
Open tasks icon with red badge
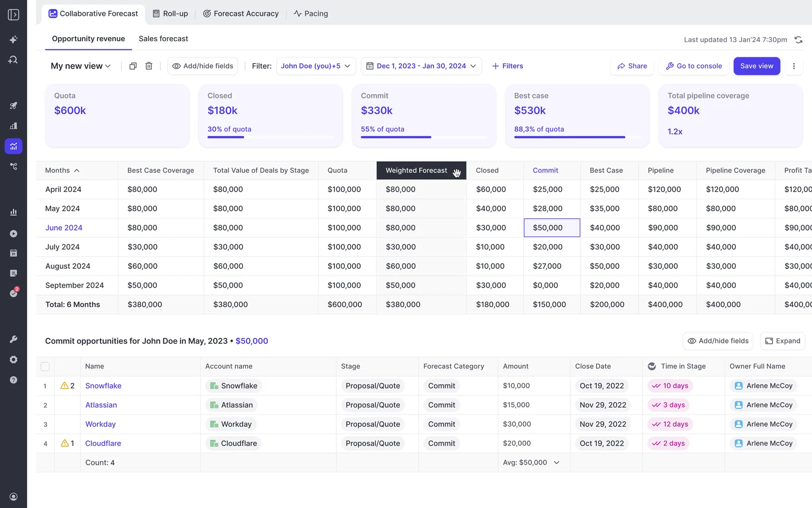tap(14, 293)
